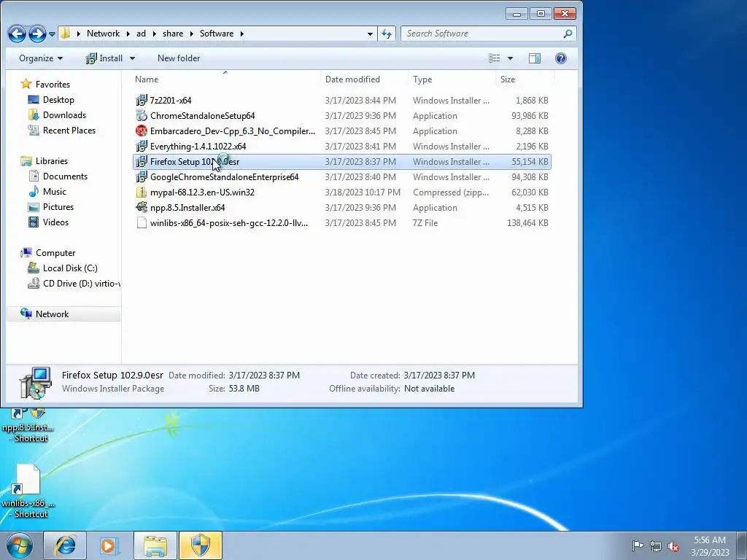
Task: Select the npp.8.5.Inst shortcut on desktop
Action: point(28,425)
